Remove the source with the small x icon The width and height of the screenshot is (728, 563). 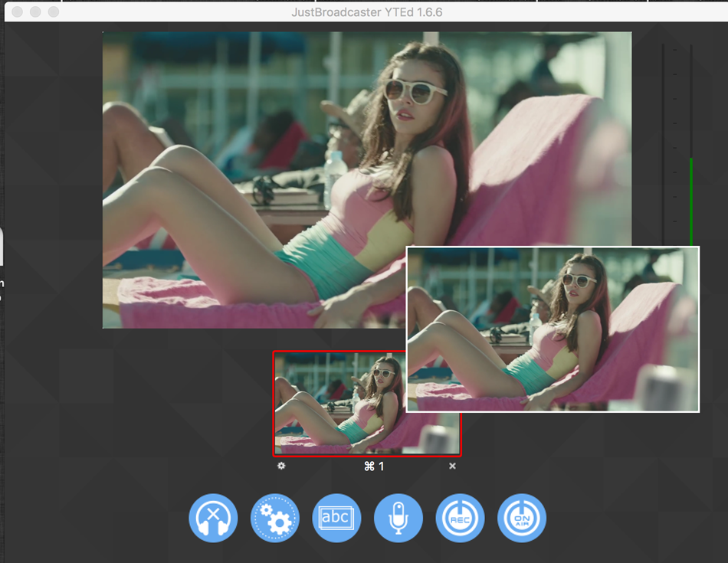click(452, 466)
